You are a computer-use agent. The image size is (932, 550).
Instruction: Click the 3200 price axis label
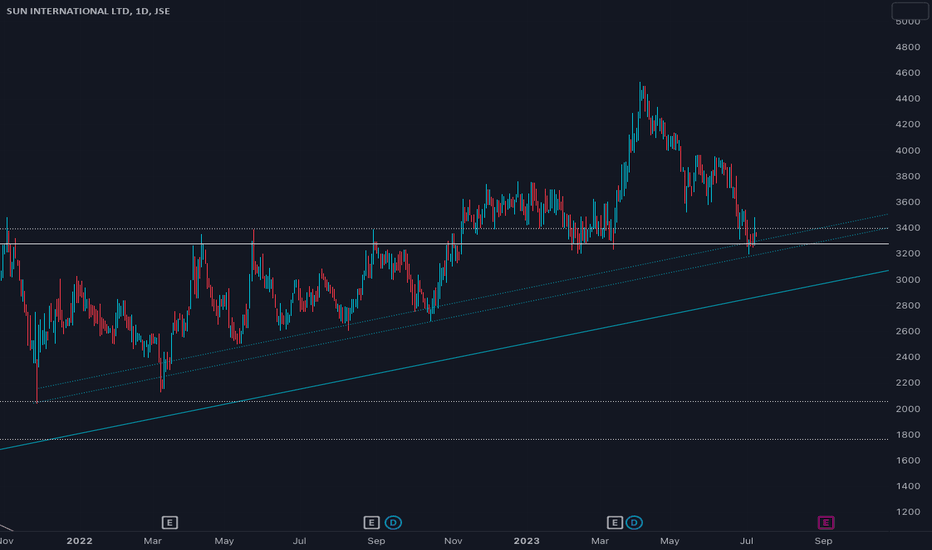tap(908, 253)
